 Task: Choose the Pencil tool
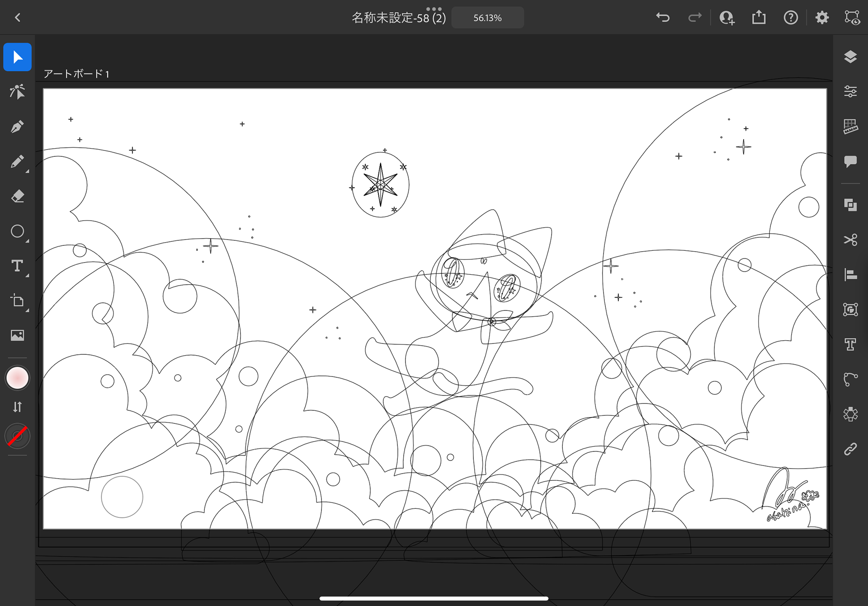17,161
